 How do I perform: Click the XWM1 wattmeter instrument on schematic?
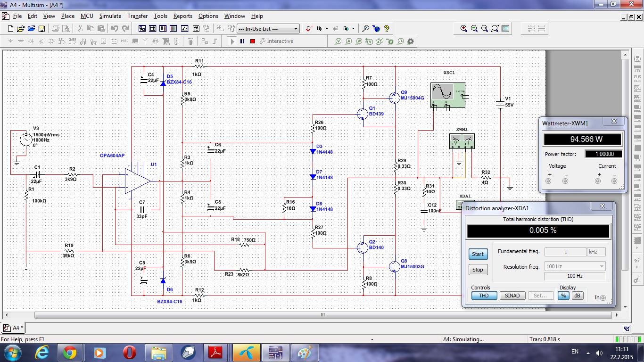click(462, 141)
